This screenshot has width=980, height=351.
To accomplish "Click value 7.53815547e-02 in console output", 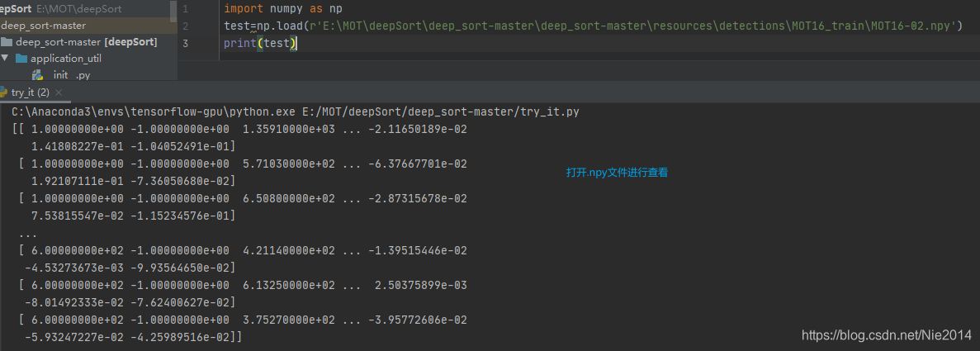I will pyautogui.click(x=78, y=216).
